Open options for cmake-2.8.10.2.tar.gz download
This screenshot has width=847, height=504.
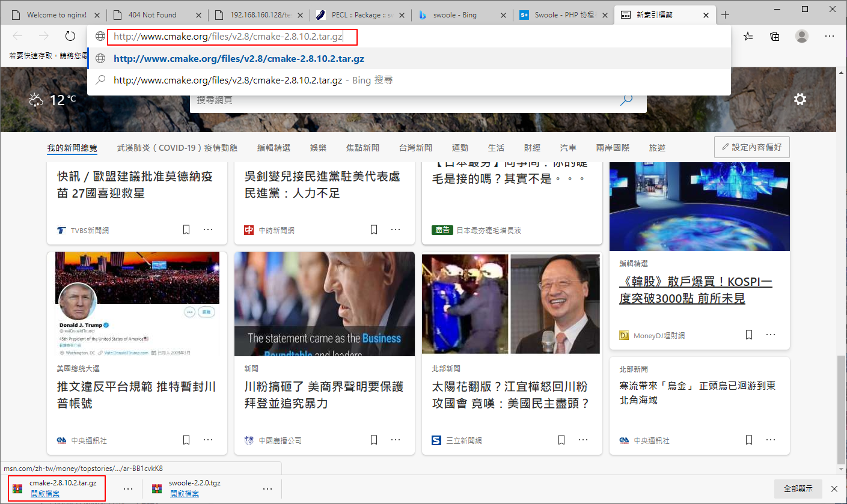tap(128, 489)
